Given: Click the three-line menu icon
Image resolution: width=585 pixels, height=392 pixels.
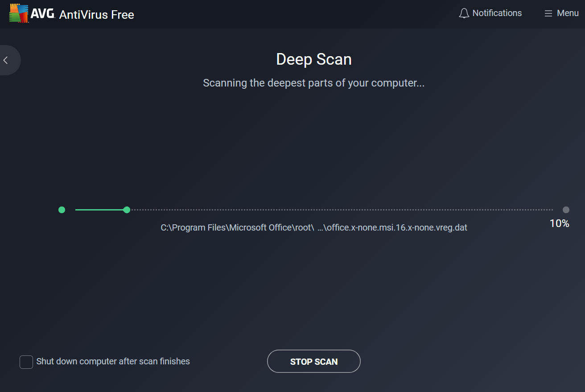Looking at the screenshot, I should click(x=549, y=13).
